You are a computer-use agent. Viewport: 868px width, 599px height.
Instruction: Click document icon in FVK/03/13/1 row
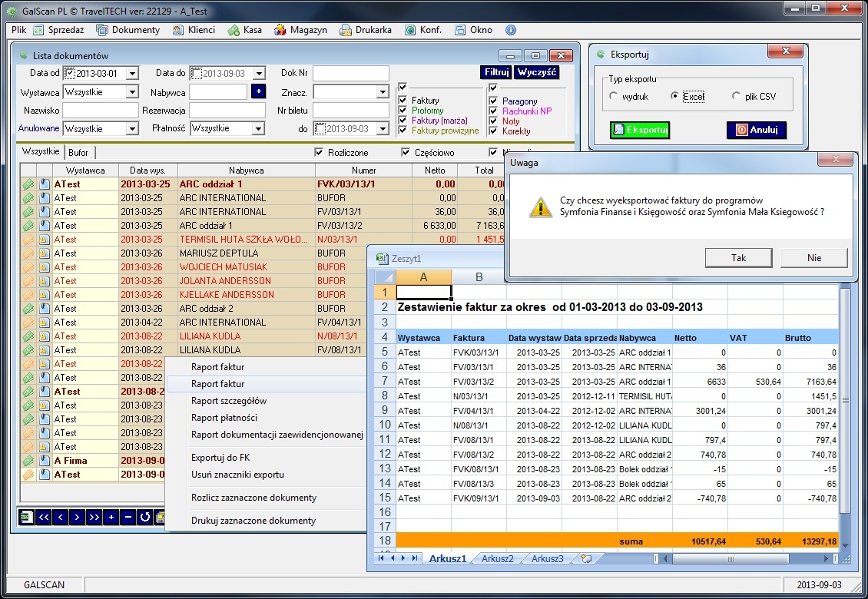tap(45, 184)
